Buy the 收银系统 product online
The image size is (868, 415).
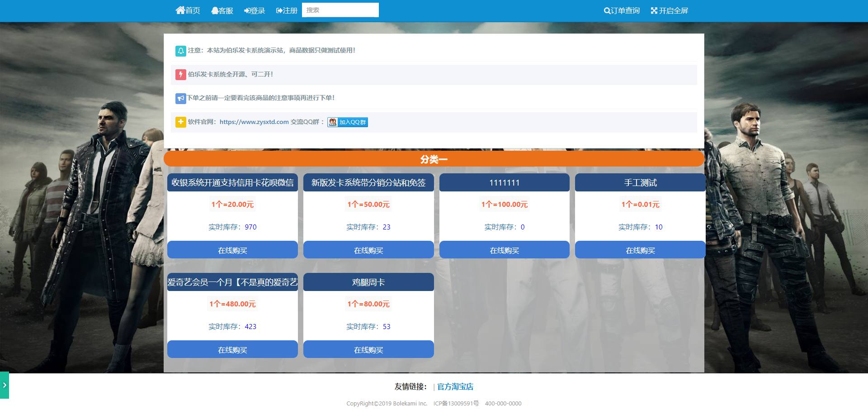[232, 250]
